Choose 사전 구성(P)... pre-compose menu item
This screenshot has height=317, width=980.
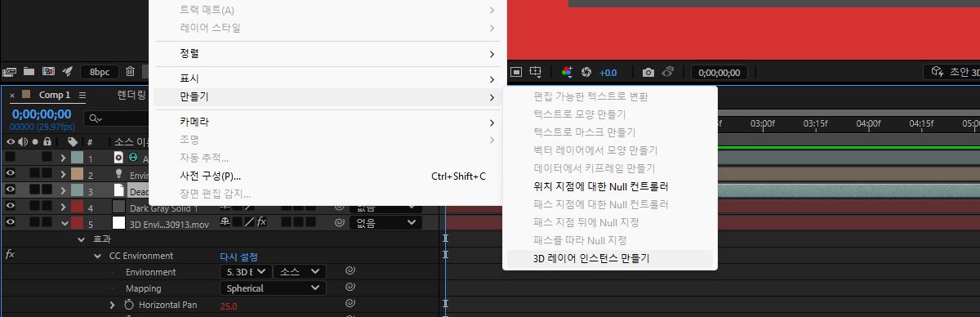327,176
